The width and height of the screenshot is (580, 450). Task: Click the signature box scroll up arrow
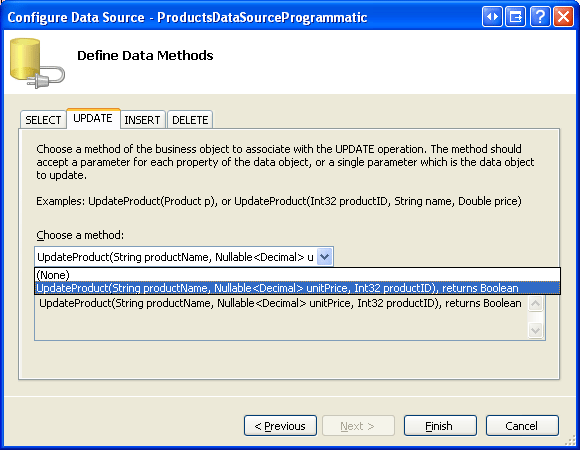535,304
